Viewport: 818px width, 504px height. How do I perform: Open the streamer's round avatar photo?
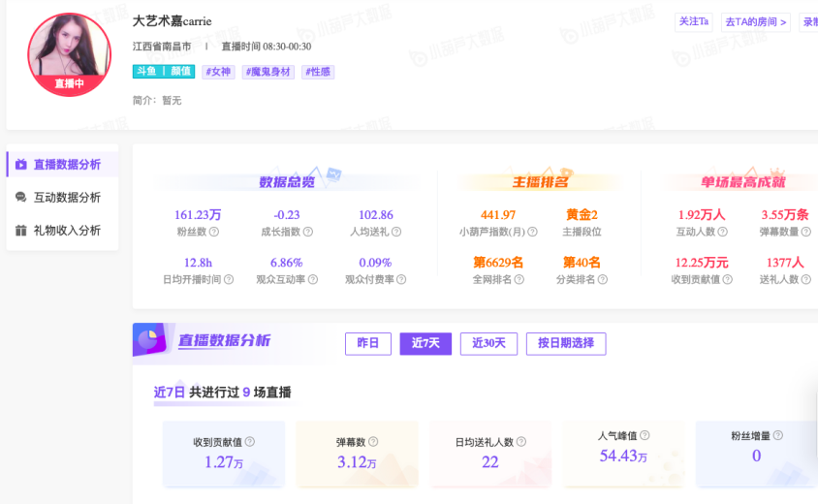pyautogui.click(x=70, y=55)
